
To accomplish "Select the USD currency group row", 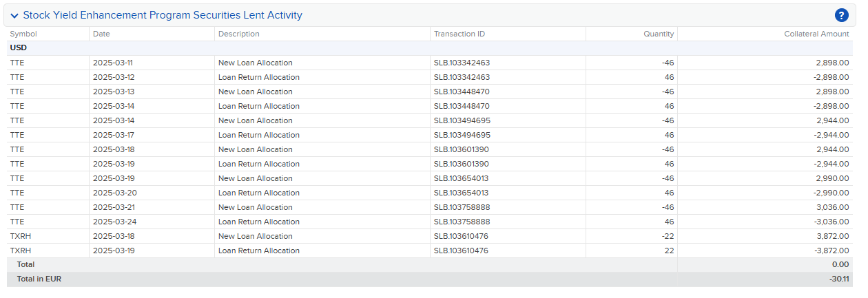I will (x=429, y=47).
